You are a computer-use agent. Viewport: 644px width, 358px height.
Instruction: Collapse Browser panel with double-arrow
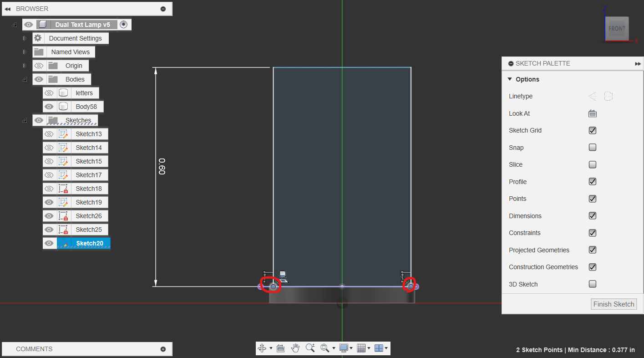pos(7,9)
